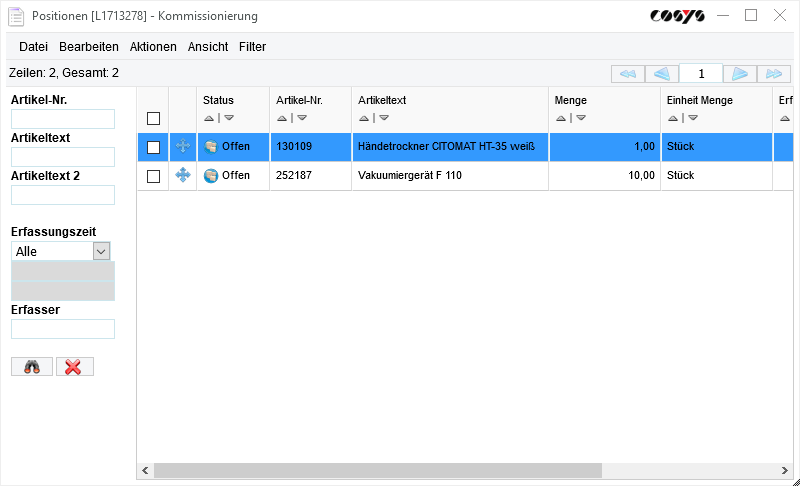Tick the select-all checkbox in header
This screenshot has width=800, height=486.
click(153, 118)
